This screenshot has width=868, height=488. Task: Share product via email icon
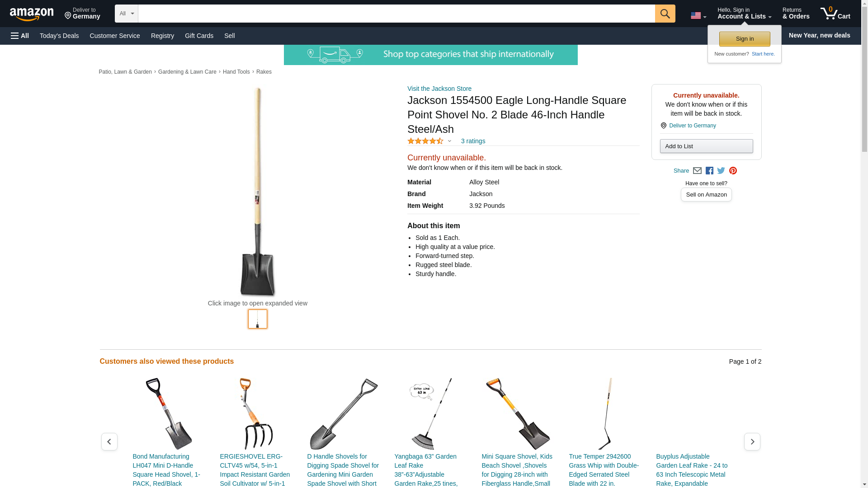point(697,171)
